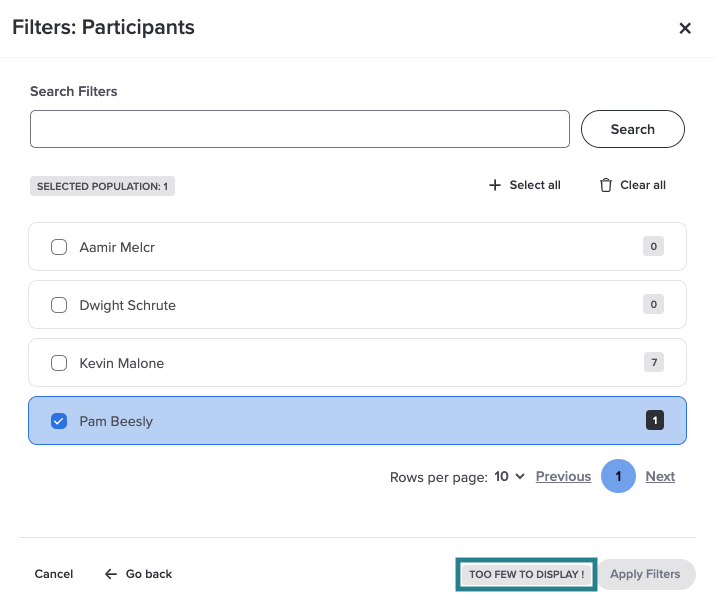Select page 1 in pagination
Viewport: 716px width, 609px height.
[618, 477]
